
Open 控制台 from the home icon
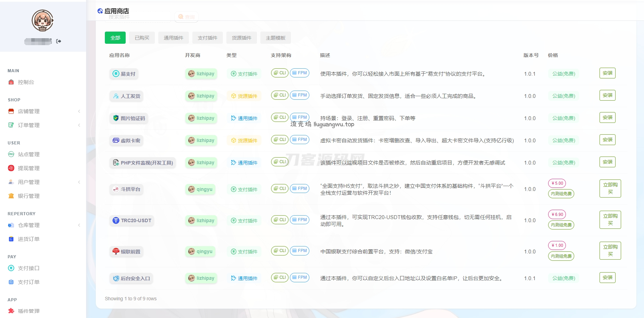[x=11, y=82]
